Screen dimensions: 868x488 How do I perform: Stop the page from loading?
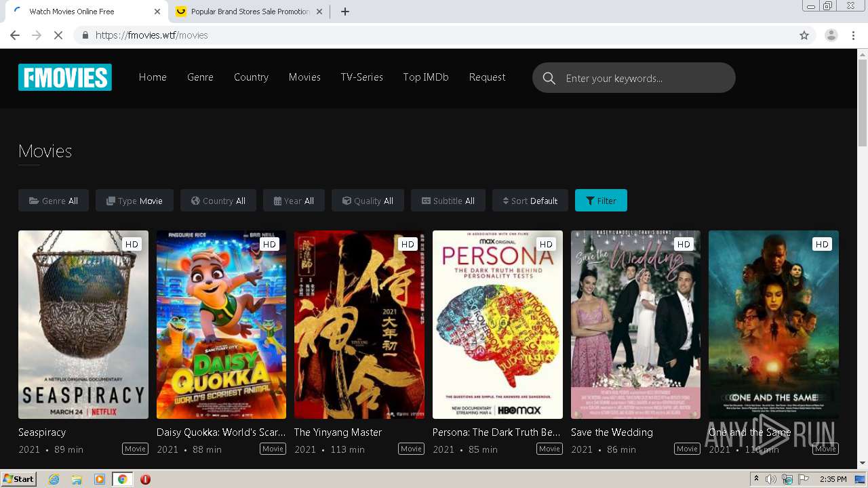tap(58, 35)
